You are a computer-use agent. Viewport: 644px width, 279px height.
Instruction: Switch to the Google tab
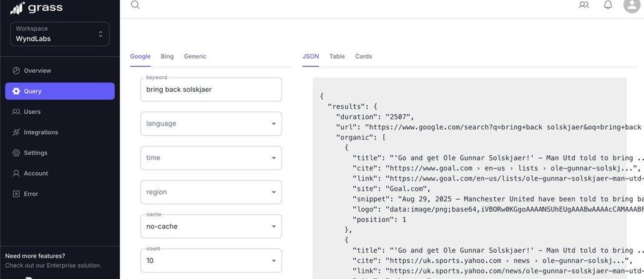[x=140, y=56]
